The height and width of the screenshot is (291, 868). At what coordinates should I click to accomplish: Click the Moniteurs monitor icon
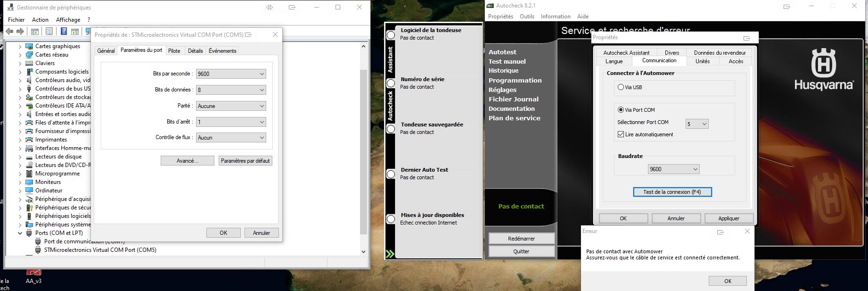coord(29,182)
